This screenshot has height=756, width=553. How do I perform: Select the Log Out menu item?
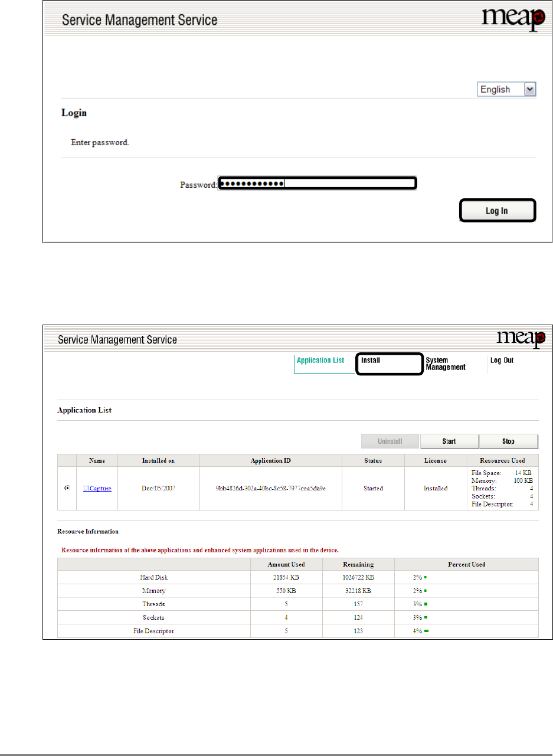(x=502, y=360)
